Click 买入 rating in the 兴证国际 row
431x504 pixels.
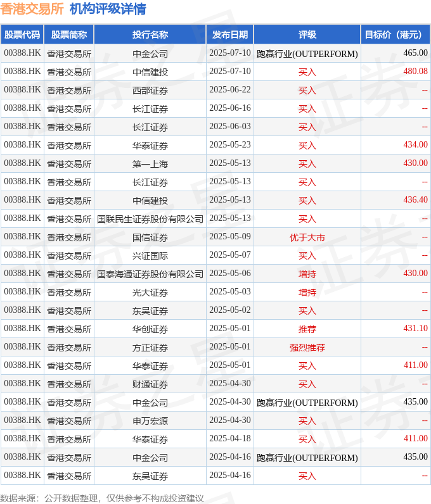pos(307,256)
